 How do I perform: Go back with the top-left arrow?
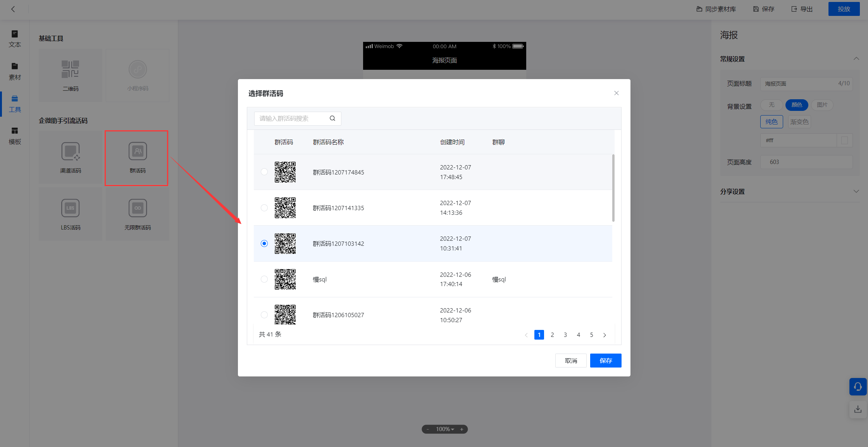click(x=13, y=9)
